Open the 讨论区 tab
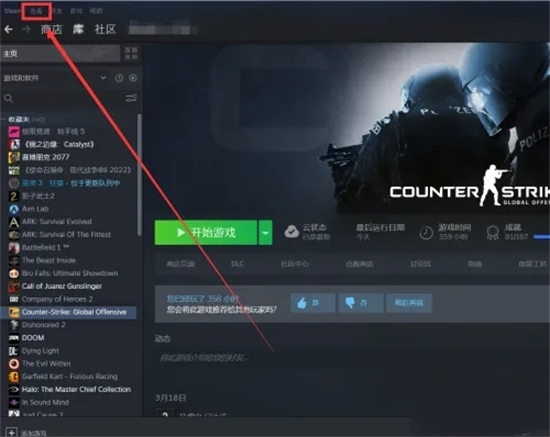The width and height of the screenshot is (550, 437). coord(420,264)
